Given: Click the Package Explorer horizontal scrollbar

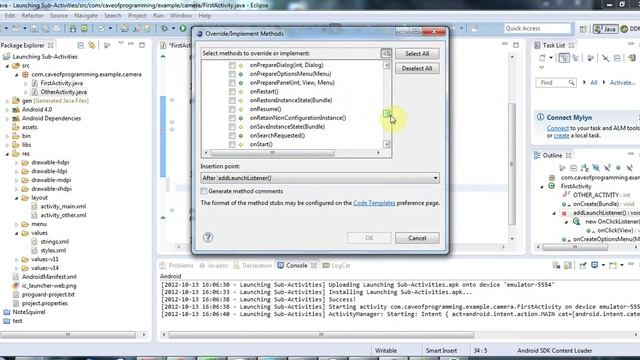Looking at the screenshot, I should [x=68, y=334].
